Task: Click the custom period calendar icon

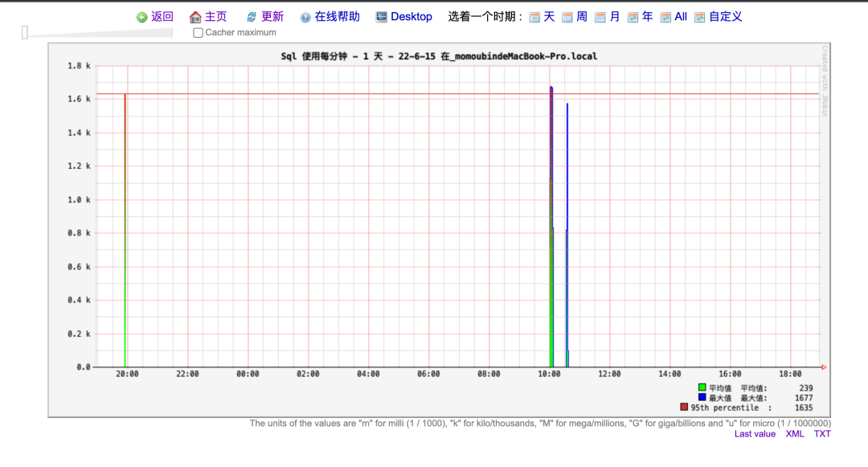Action: tap(700, 17)
